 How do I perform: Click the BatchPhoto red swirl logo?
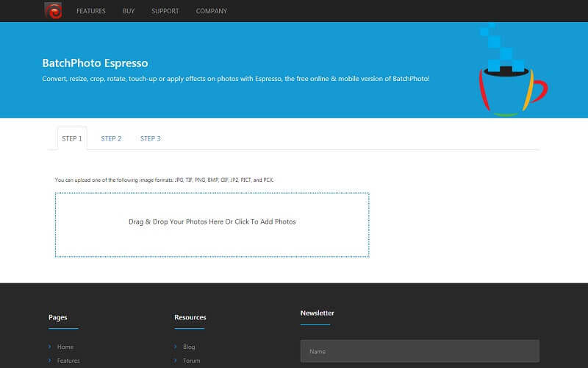(53, 10)
